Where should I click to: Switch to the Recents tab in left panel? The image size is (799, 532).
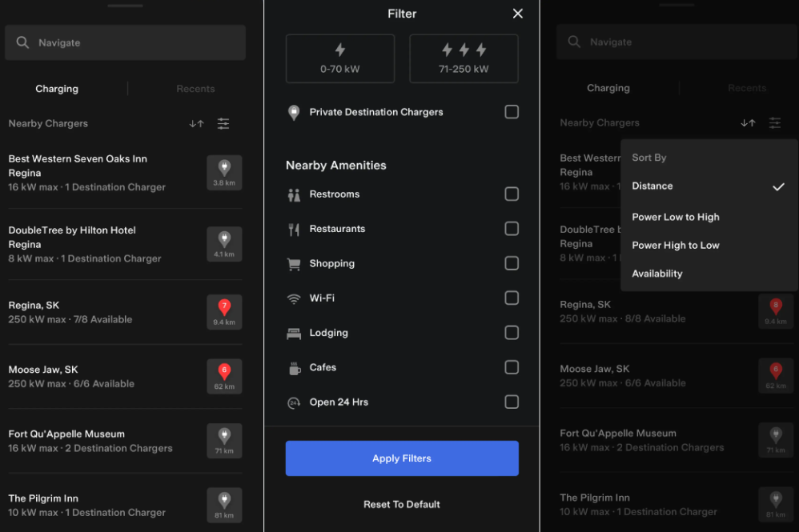click(195, 89)
